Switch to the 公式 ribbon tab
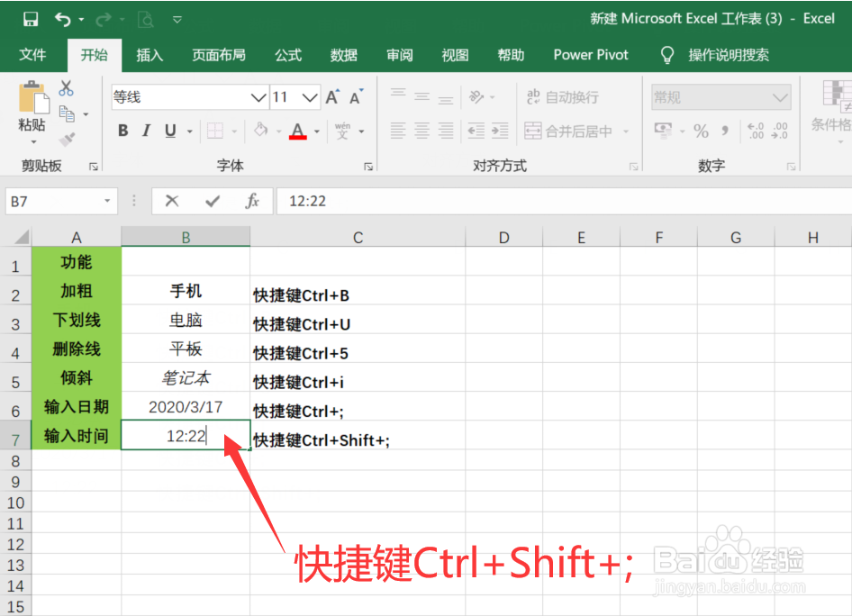The height and width of the screenshot is (616, 852). tap(288, 55)
